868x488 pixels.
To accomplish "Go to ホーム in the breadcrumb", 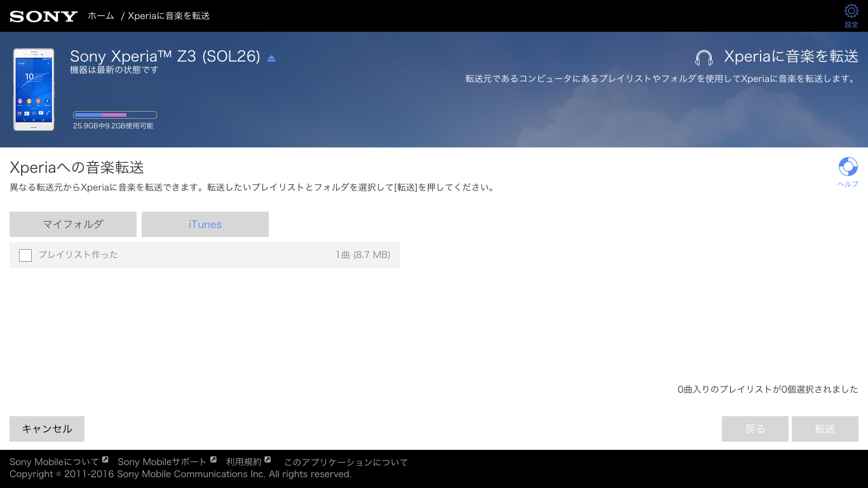I will (100, 16).
